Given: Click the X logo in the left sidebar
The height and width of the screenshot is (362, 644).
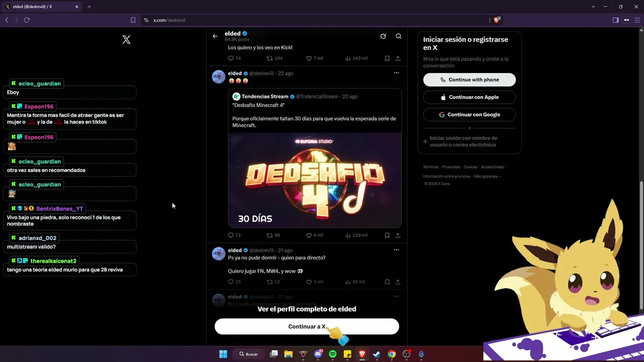Looking at the screenshot, I should tap(126, 40).
